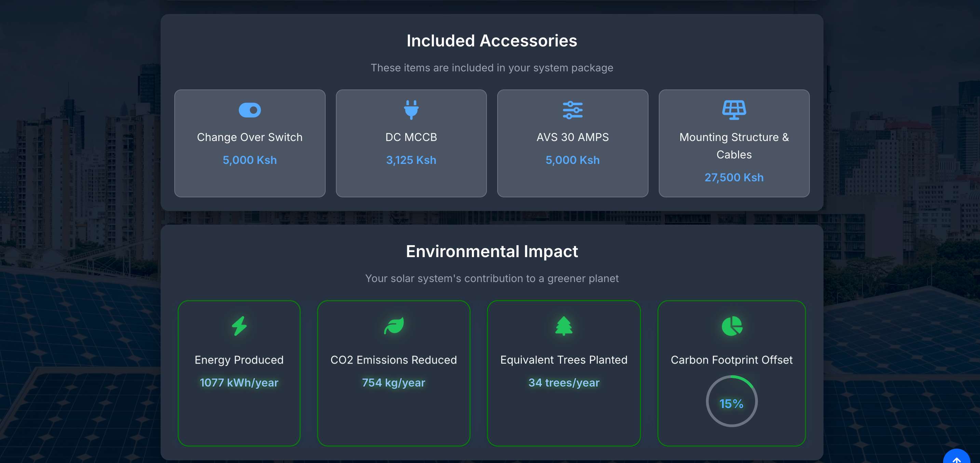980x463 pixels.
Task: Click the Energy Produced lightning bolt icon
Action: click(239, 326)
